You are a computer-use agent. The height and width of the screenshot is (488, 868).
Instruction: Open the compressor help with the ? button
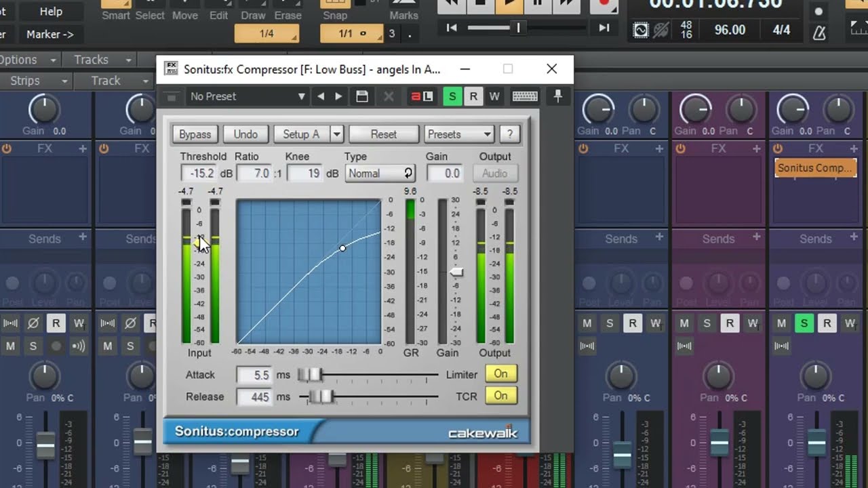509,134
